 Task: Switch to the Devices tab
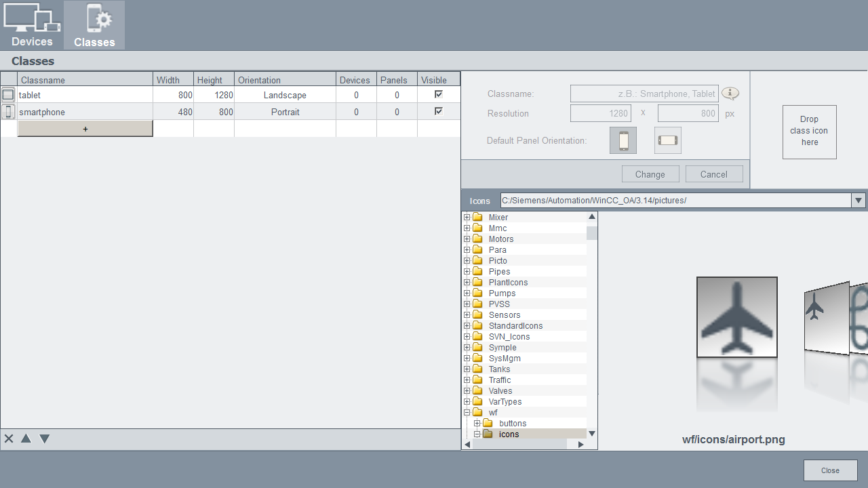point(32,25)
